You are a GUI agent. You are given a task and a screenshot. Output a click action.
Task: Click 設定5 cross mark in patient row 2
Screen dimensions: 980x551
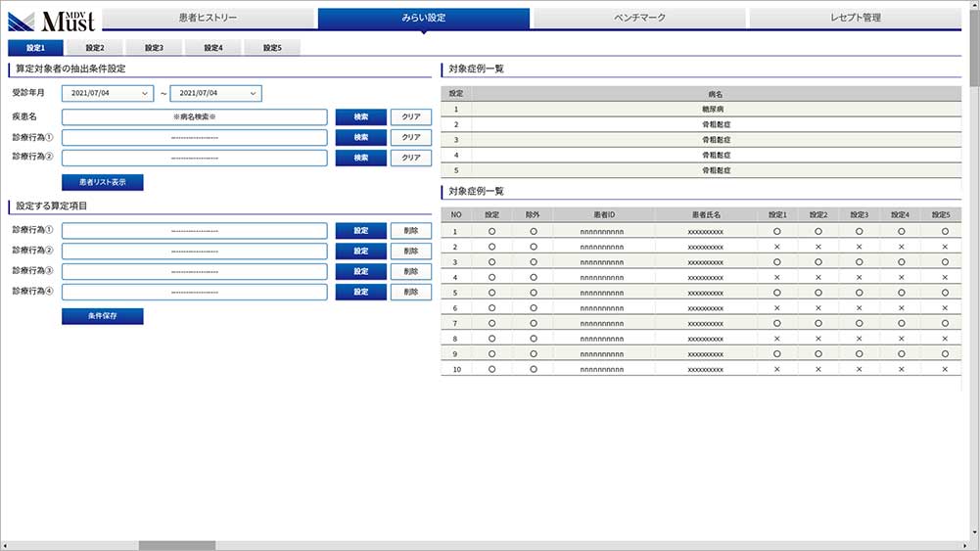pos(945,247)
